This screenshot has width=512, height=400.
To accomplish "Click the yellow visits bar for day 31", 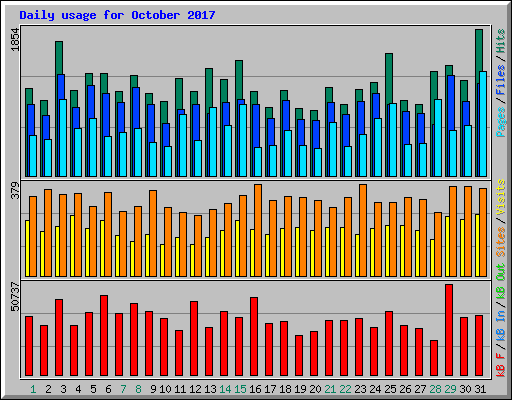I will pos(477,245).
